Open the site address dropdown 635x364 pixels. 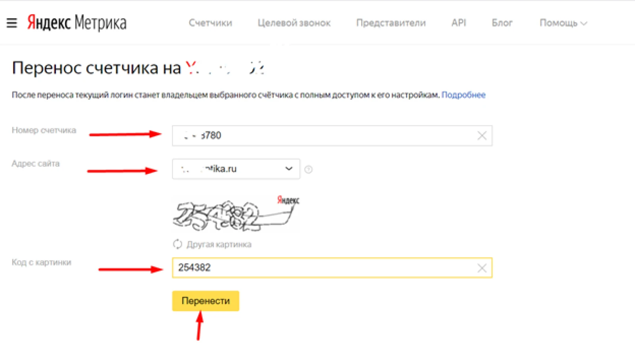coord(236,169)
